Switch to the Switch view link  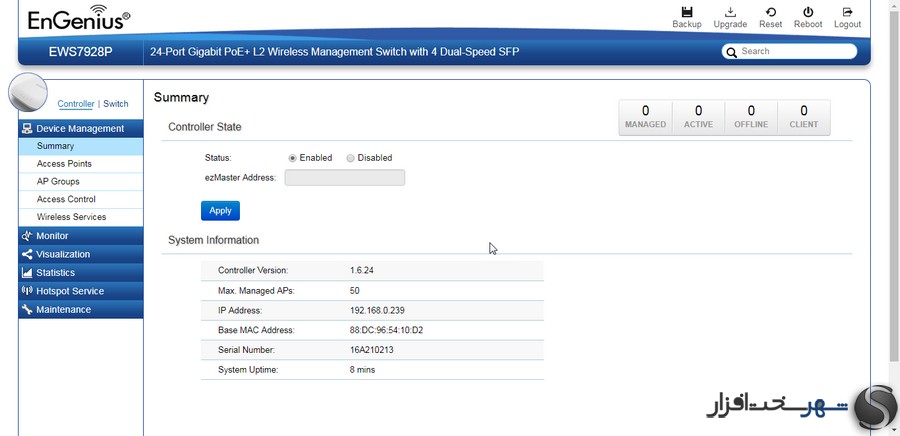[x=116, y=104]
